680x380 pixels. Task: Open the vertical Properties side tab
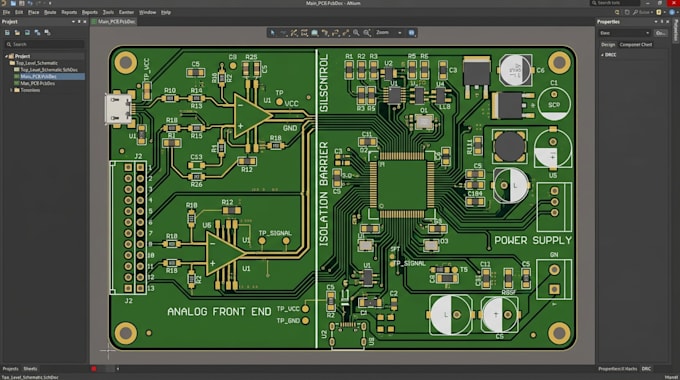coord(676,30)
